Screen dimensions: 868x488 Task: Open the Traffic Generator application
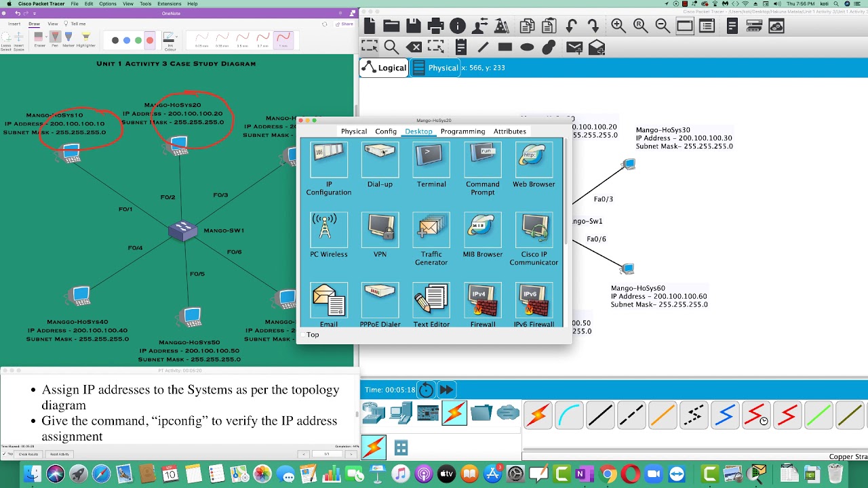click(431, 239)
